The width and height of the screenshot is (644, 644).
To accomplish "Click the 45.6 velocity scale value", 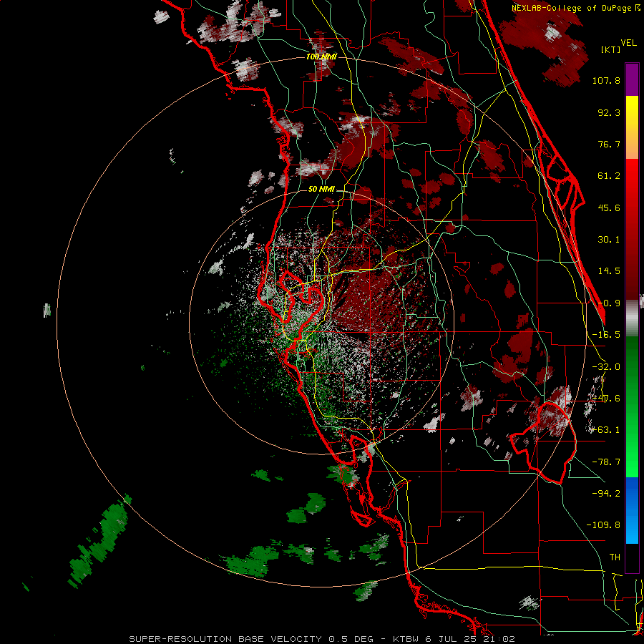I will point(609,208).
